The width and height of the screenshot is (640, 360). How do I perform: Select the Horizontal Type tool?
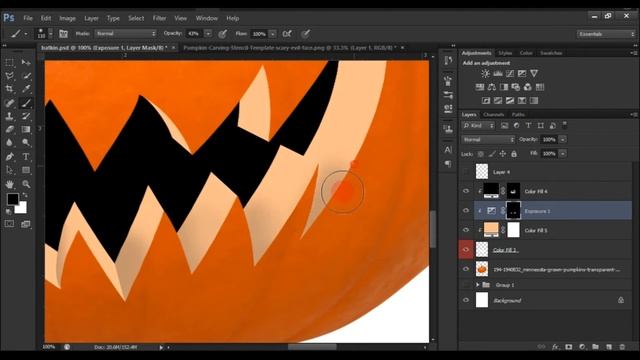pyautogui.click(x=26, y=157)
